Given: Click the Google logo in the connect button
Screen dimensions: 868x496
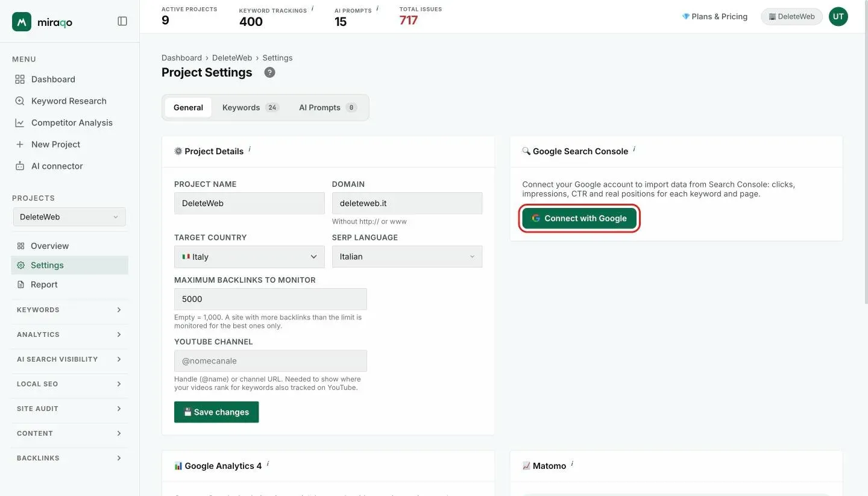Looking at the screenshot, I should (535, 218).
